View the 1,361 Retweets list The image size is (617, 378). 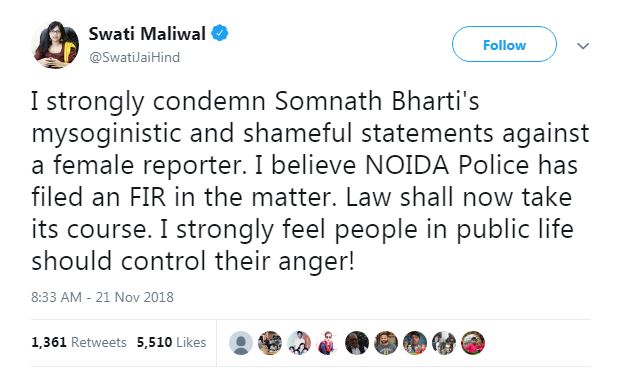(79, 342)
